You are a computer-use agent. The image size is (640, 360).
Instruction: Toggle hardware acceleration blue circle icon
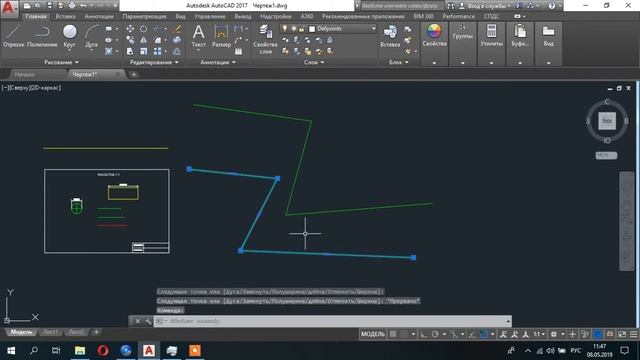[598, 334]
